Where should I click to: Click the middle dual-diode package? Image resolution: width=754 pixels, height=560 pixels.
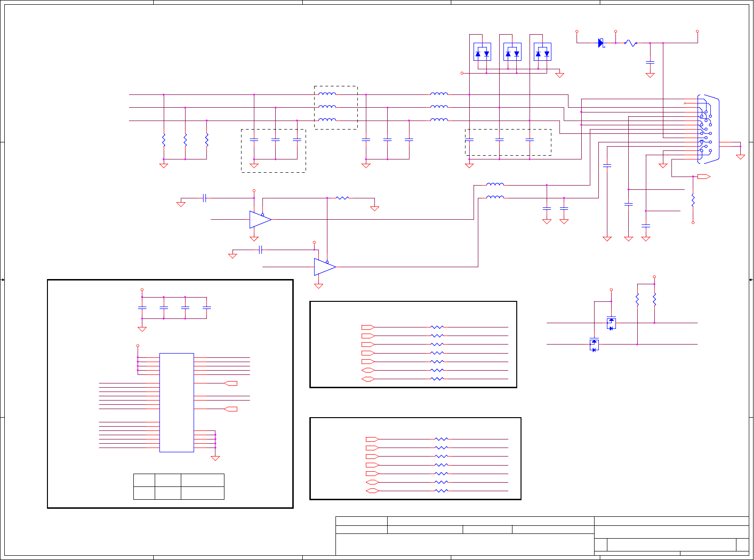coord(512,52)
